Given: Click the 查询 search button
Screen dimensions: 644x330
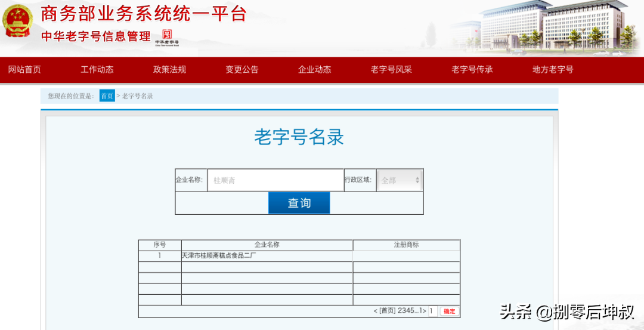Looking at the screenshot, I should pyautogui.click(x=299, y=203).
